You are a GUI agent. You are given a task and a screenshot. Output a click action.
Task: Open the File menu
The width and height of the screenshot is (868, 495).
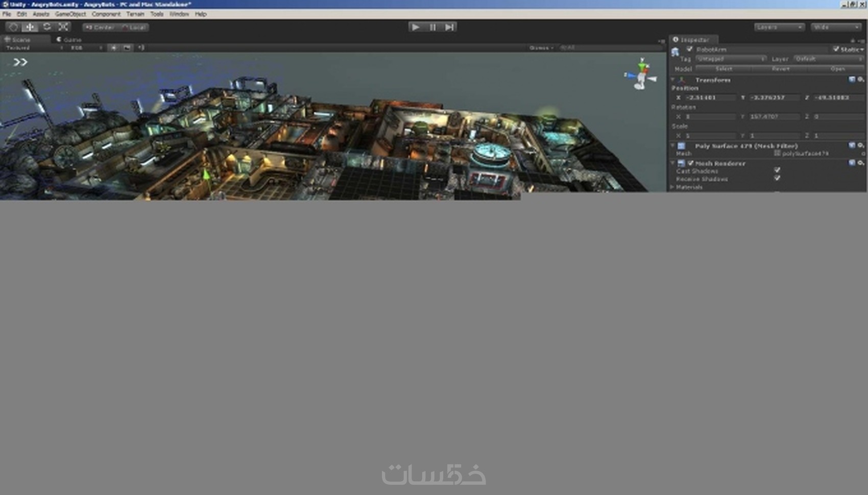7,14
